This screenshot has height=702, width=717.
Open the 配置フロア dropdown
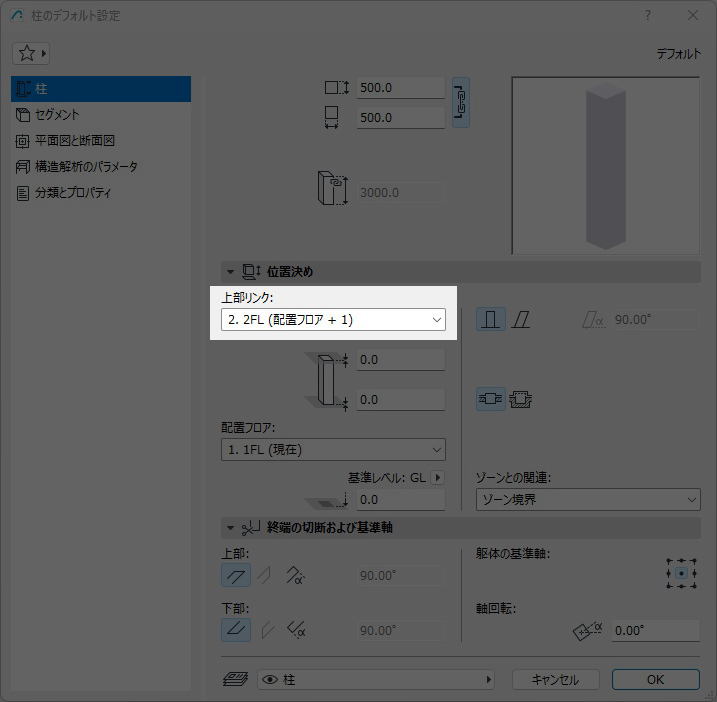[x=333, y=450]
